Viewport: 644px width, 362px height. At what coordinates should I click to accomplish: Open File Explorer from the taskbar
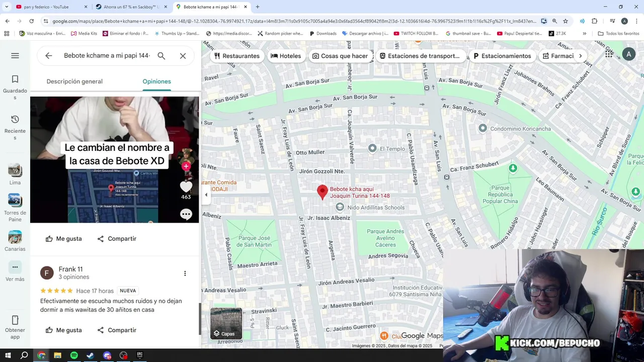[57, 355]
